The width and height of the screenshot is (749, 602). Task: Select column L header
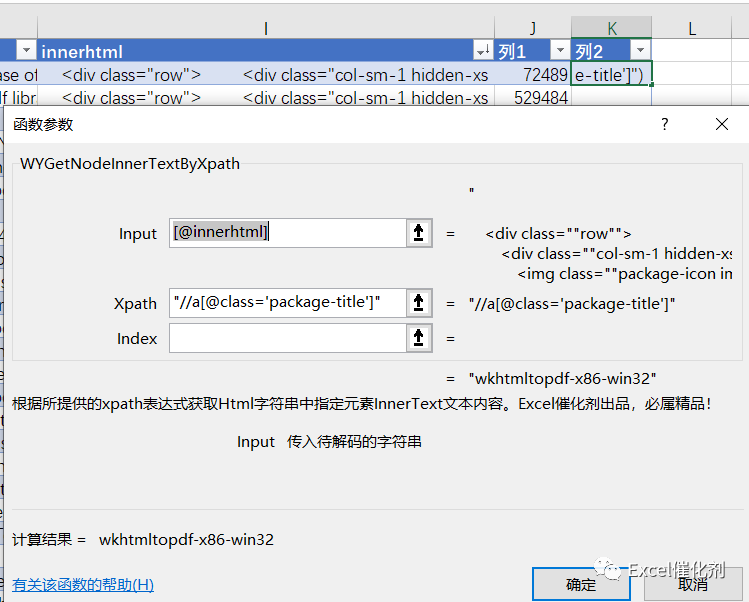[692, 29]
